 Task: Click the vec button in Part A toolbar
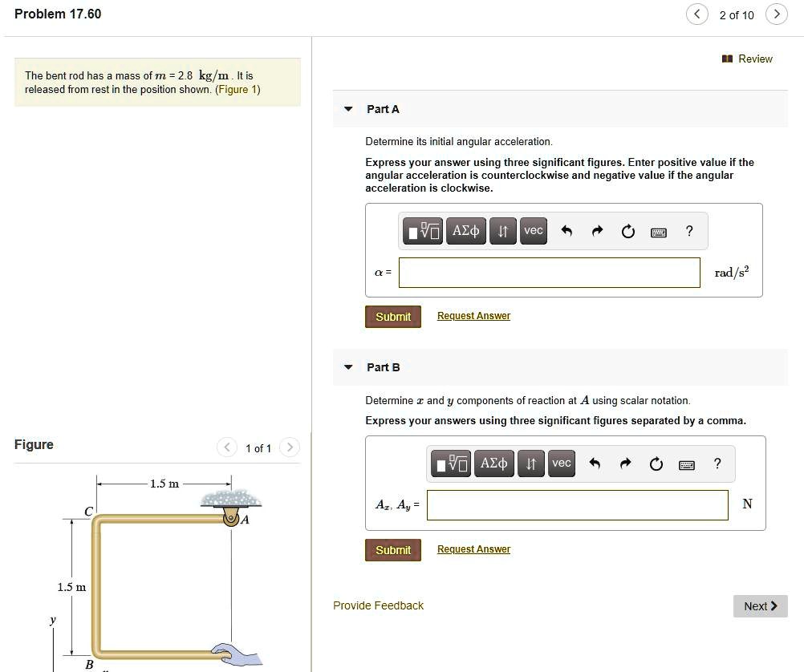[533, 231]
